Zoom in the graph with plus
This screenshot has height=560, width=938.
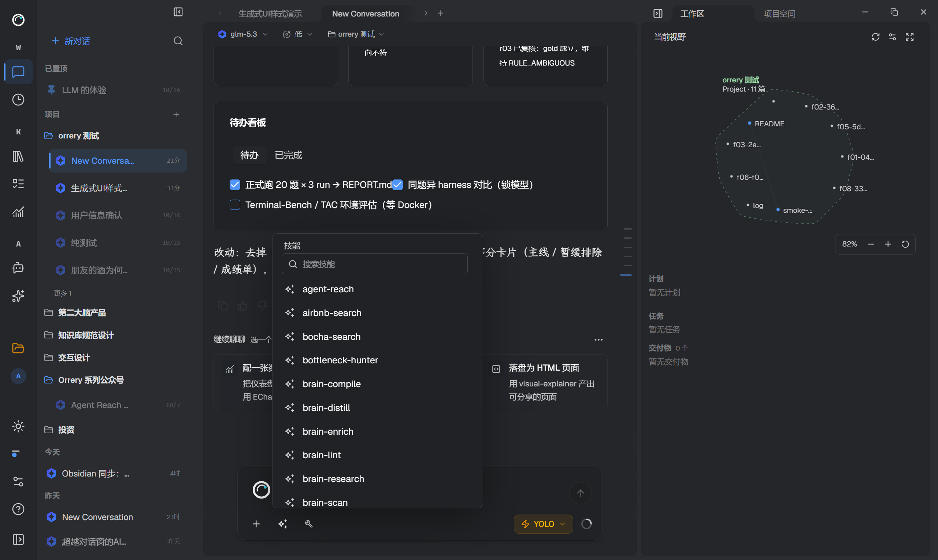(888, 244)
